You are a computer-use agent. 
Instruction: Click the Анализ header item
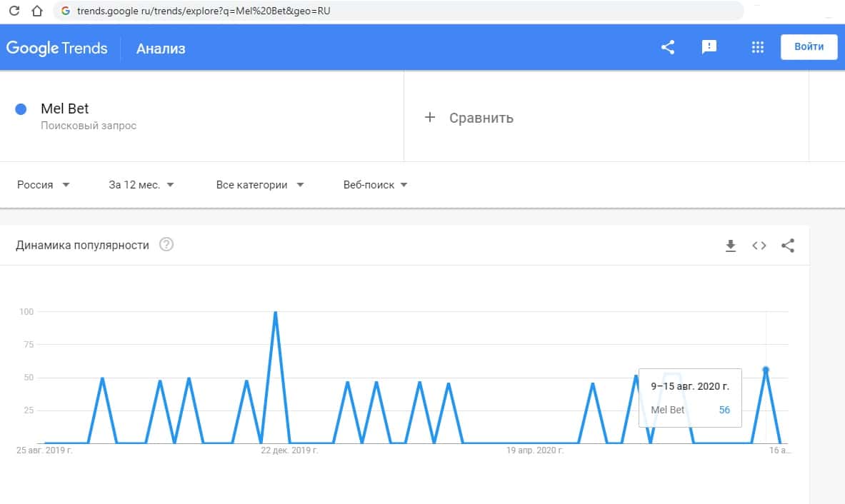click(x=161, y=49)
